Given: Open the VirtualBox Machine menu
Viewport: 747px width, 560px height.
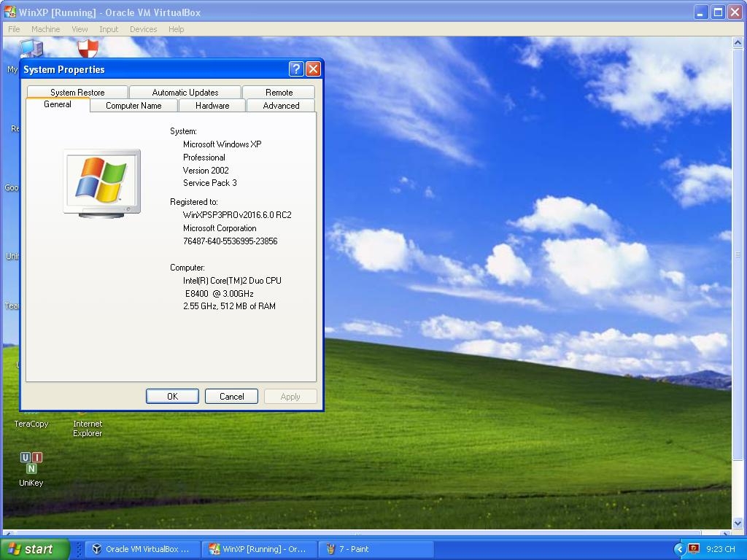Looking at the screenshot, I should point(45,29).
